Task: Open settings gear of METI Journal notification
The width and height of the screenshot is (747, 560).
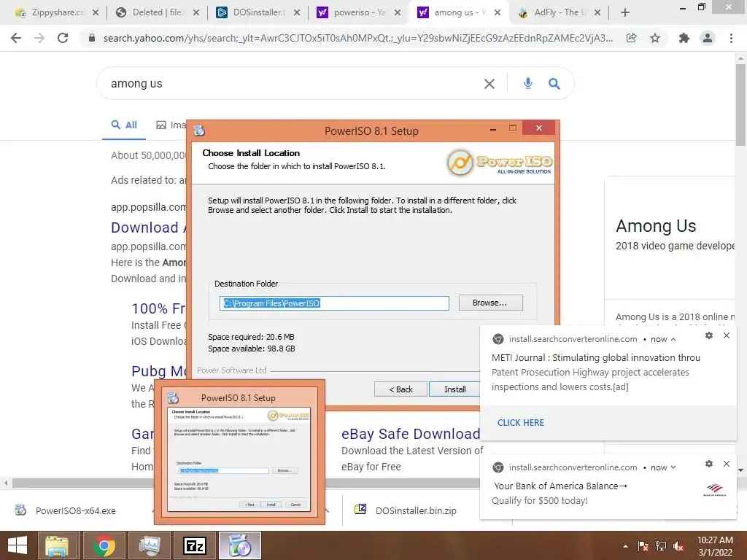Action: tap(709, 335)
